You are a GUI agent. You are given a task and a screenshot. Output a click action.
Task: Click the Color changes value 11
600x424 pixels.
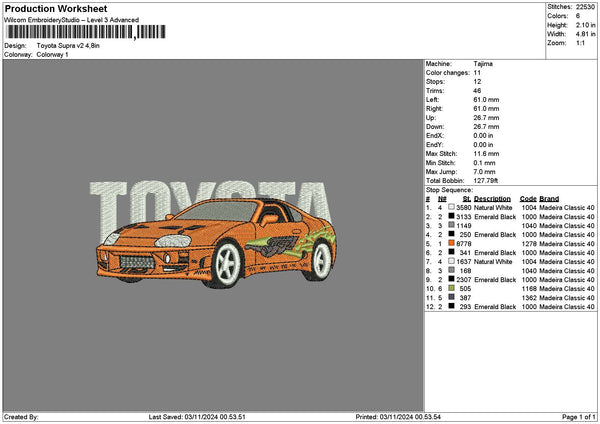point(477,73)
